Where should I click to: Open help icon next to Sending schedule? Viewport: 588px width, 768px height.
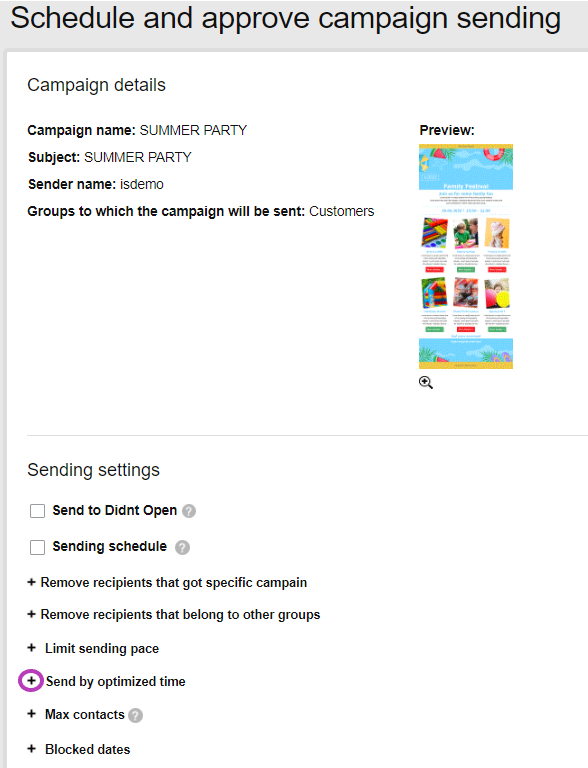pyautogui.click(x=182, y=547)
